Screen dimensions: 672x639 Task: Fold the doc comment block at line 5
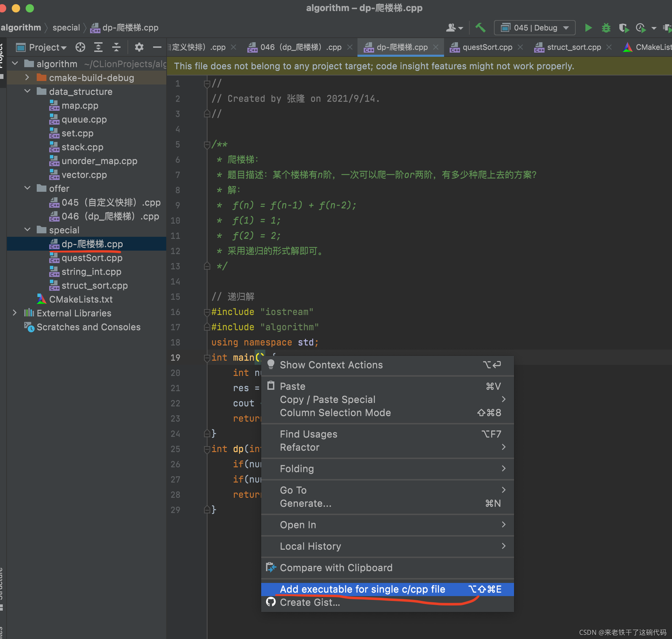(207, 144)
